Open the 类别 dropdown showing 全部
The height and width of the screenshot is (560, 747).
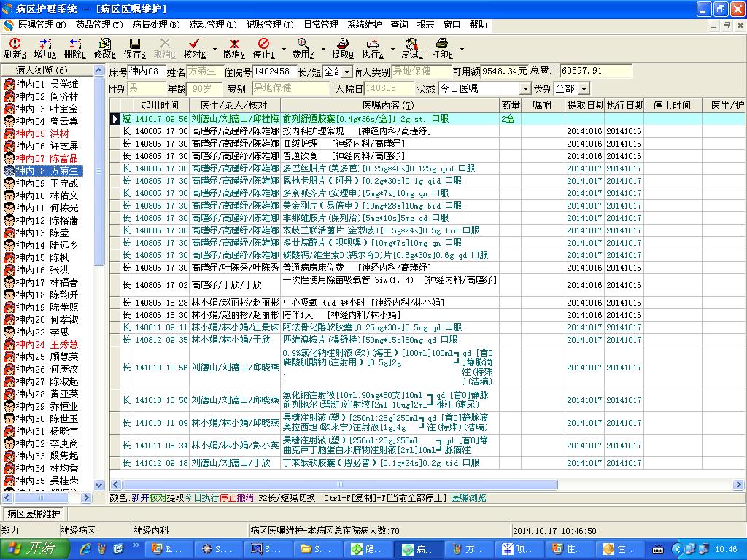pos(583,88)
